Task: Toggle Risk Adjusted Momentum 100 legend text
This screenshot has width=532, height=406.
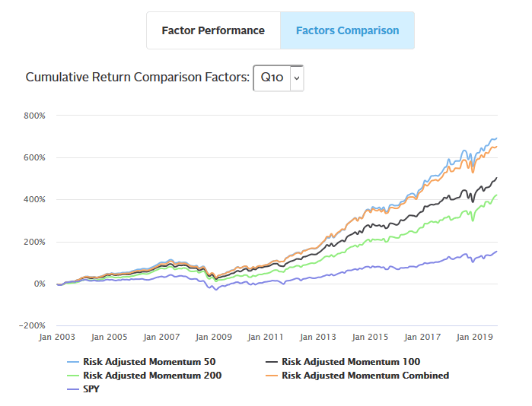Action: point(351,362)
